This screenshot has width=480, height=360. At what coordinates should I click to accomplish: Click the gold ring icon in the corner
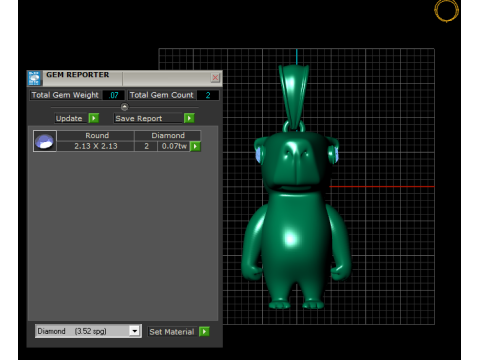click(x=447, y=11)
